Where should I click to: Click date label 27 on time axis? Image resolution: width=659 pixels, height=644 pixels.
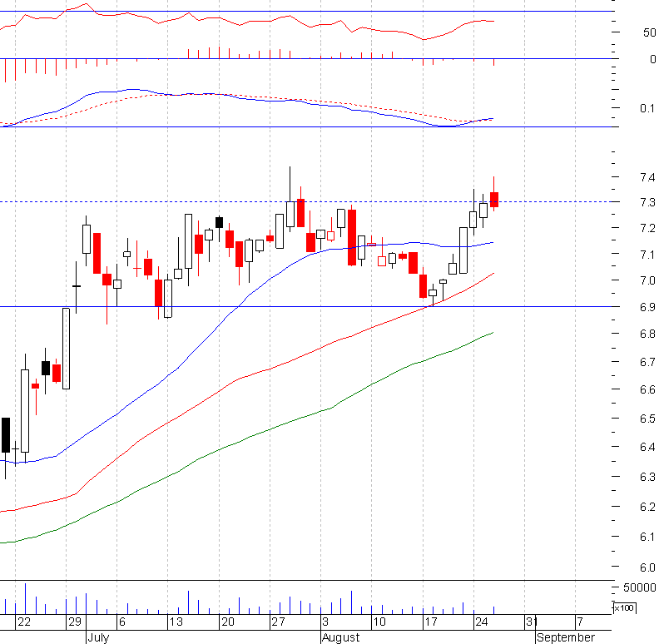pos(278,622)
